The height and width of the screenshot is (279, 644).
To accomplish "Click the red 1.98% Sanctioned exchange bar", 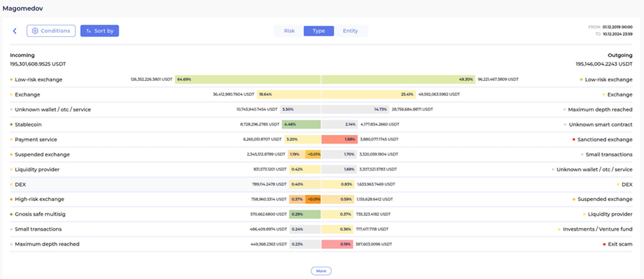I will 339,139.
